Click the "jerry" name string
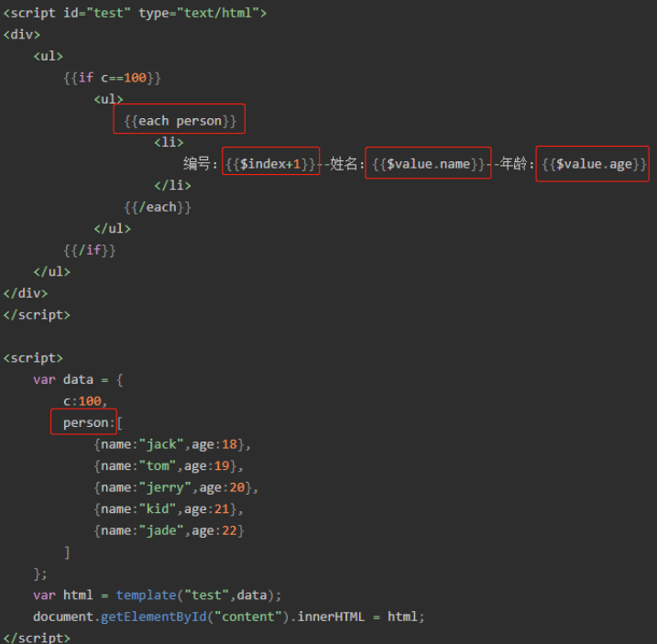 165,487
